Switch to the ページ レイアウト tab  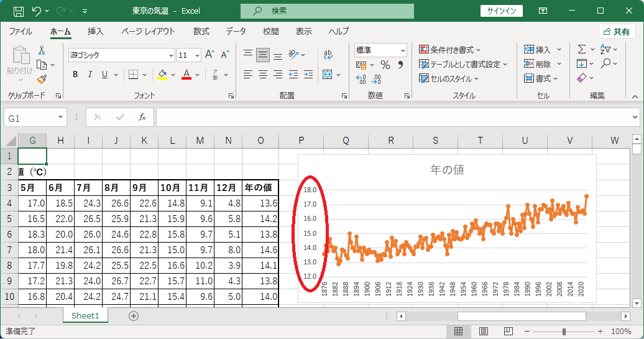(149, 31)
